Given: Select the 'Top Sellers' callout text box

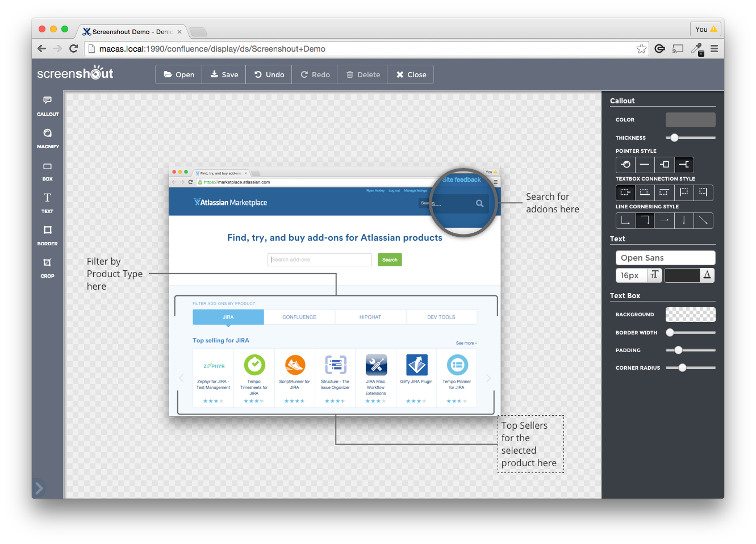Looking at the screenshot, I should click(x=531, y=444).
